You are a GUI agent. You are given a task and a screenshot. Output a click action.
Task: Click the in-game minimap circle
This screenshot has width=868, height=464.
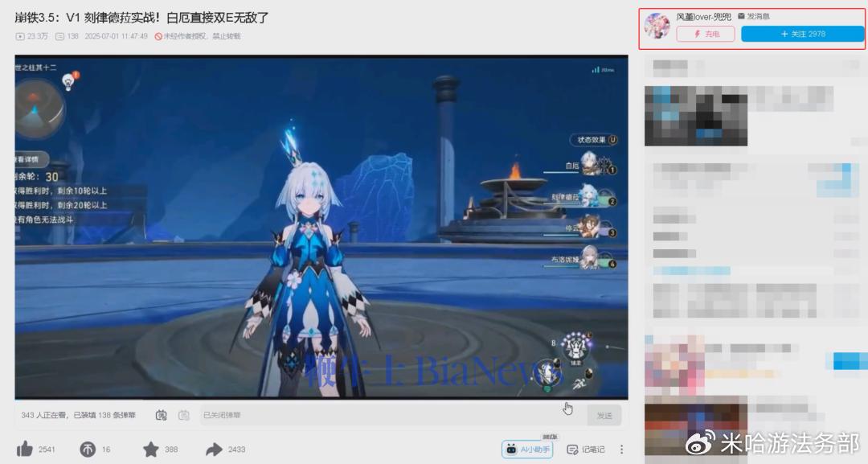point(39,109)
